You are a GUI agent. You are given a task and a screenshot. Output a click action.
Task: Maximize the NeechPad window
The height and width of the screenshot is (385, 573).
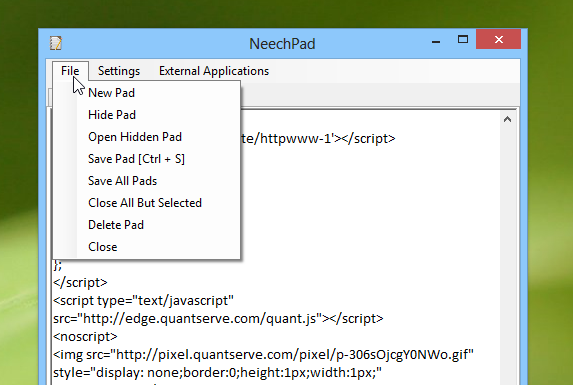pyautogui.click(x=463, y=39)
